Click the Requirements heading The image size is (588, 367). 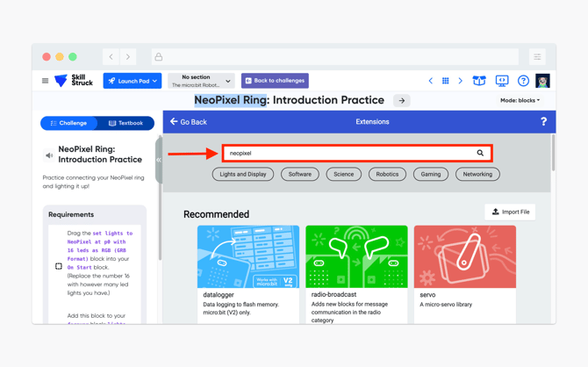point(71,214)
